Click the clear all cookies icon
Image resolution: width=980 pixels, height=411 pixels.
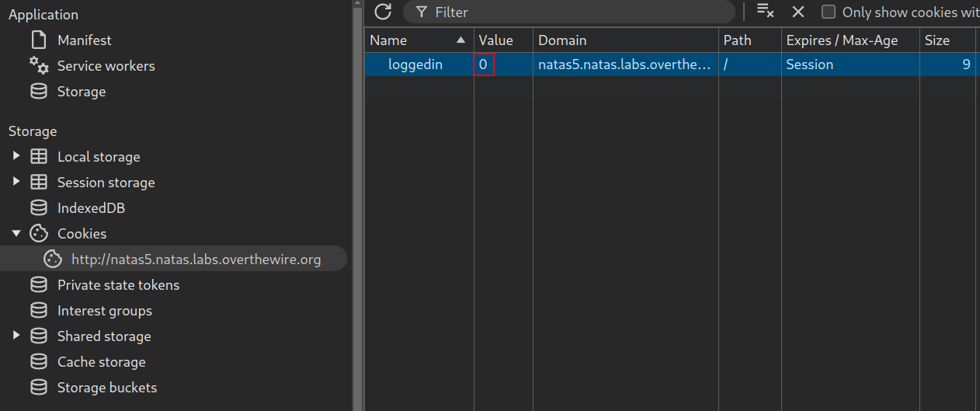click(766, 12)
